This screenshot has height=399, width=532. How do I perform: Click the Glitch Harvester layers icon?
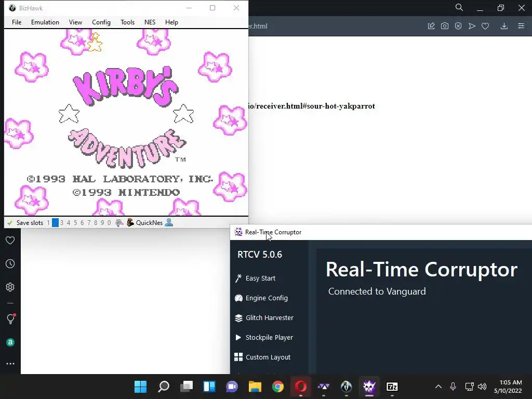238,318
